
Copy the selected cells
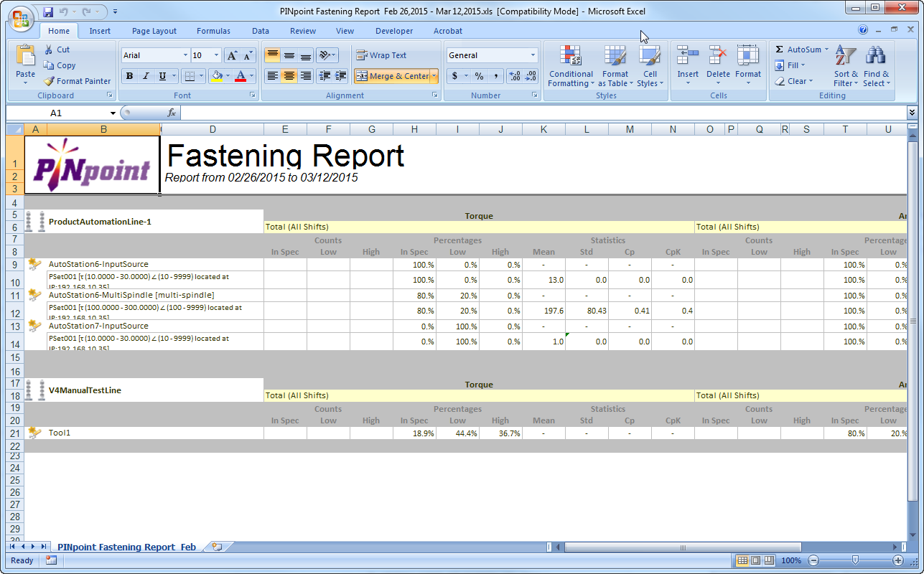pos(59,65)
